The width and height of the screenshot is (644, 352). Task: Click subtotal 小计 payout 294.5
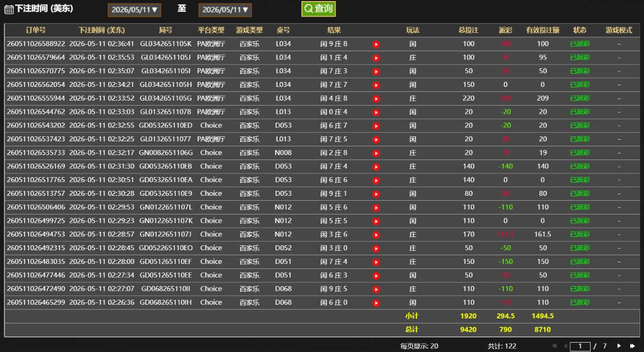505,316
